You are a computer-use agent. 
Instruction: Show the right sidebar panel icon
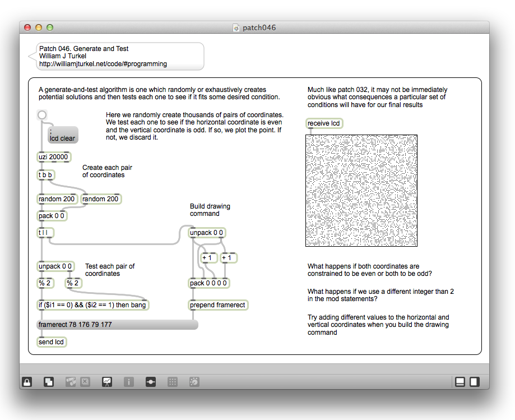tap(474, 382)
